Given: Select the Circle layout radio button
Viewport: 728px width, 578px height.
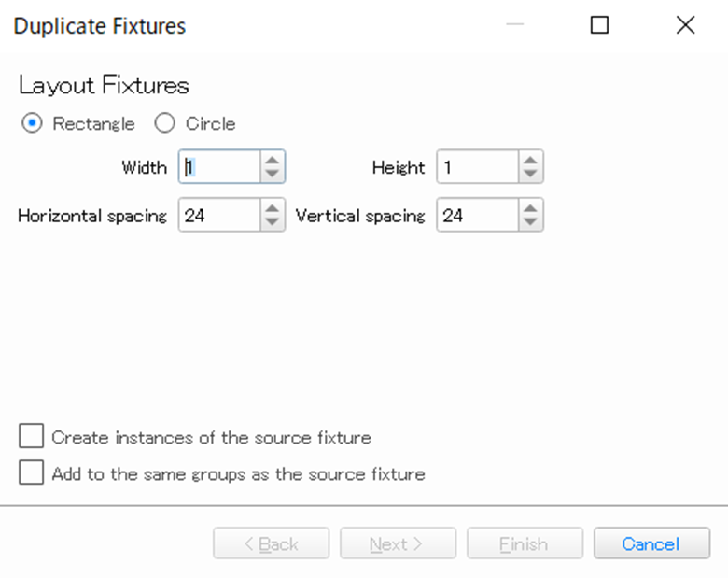Looking at the screenshot, I should pyautogui.click(x=164, y=123).
